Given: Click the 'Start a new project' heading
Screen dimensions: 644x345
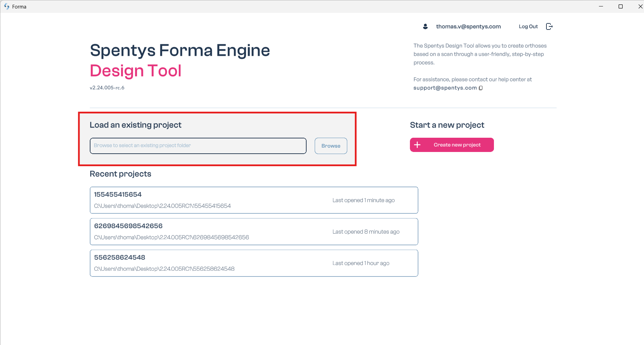Looking at the screenshot, I should (447, 125).
